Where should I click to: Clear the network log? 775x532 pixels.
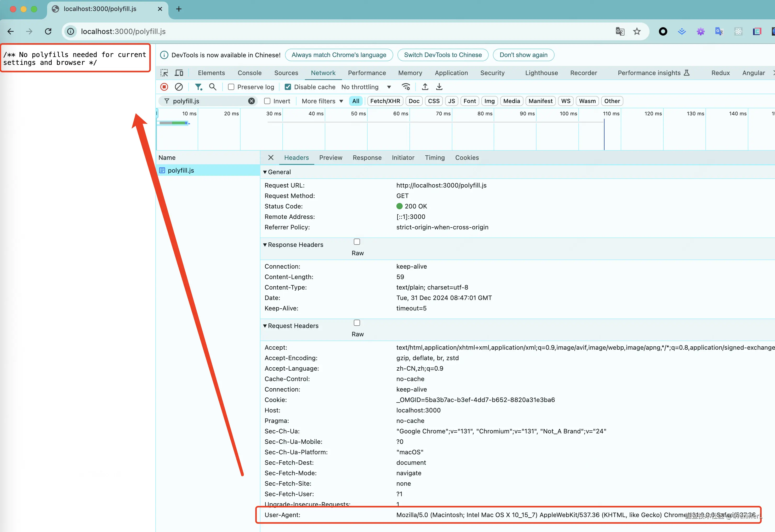click(179, 87)
